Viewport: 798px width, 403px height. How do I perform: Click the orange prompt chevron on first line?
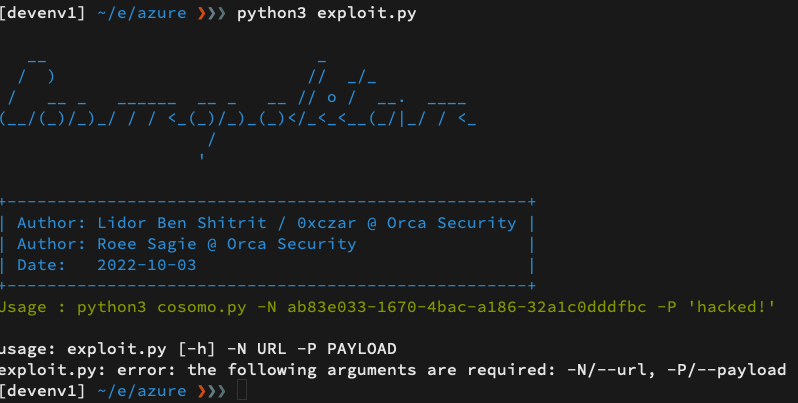coord(202,13)
